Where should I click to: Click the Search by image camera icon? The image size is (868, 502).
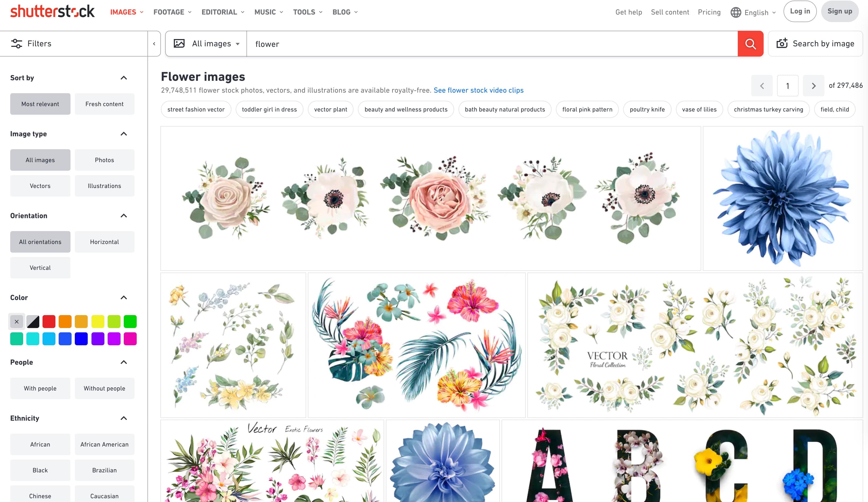782,43
